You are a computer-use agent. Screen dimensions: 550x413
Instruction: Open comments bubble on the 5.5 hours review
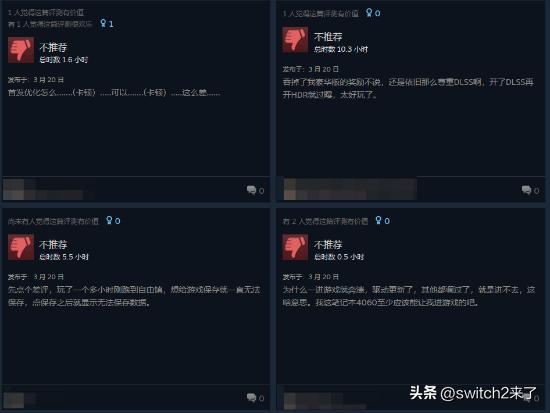coord(251,398)
